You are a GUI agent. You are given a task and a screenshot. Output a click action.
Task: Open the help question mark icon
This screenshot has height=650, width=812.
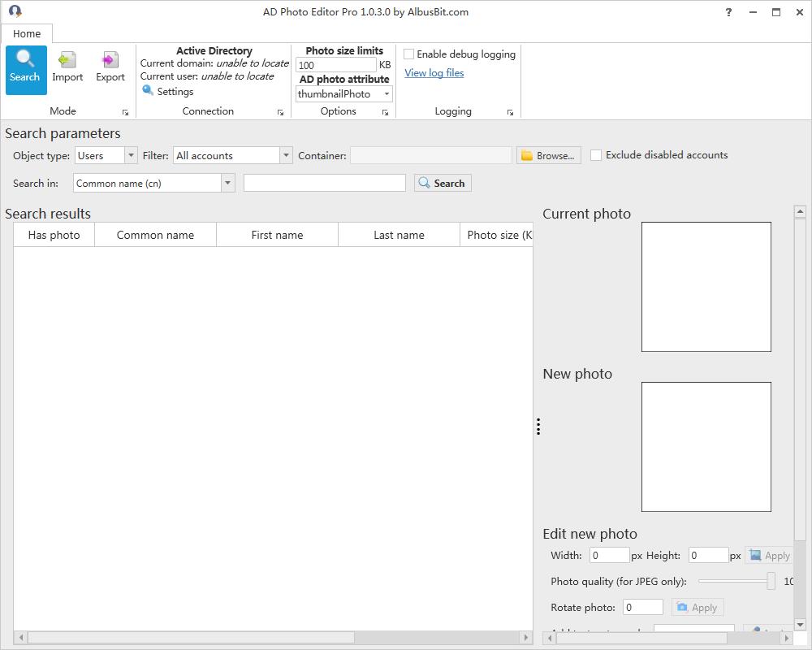(728, 12)
